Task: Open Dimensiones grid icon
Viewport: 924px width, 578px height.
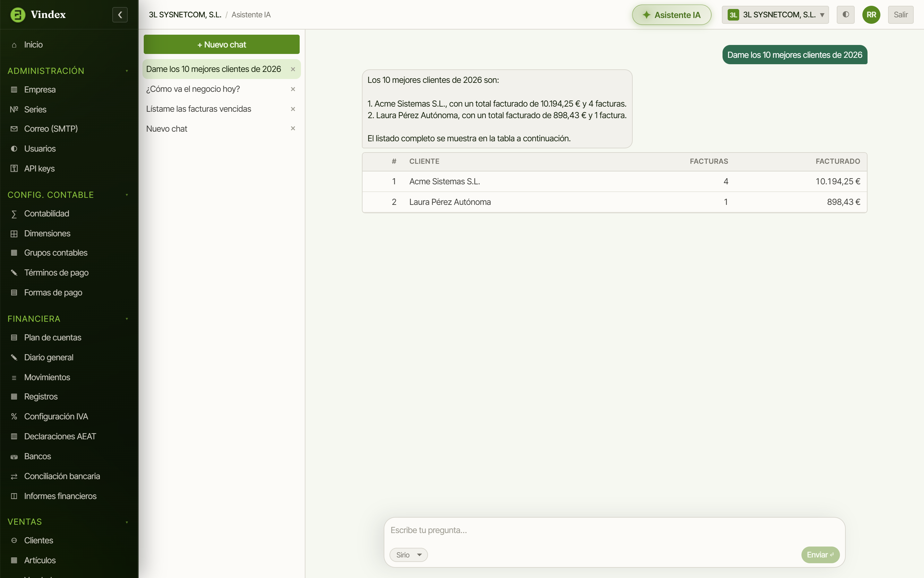Action: pyautogui.click(x=14, y=233)
